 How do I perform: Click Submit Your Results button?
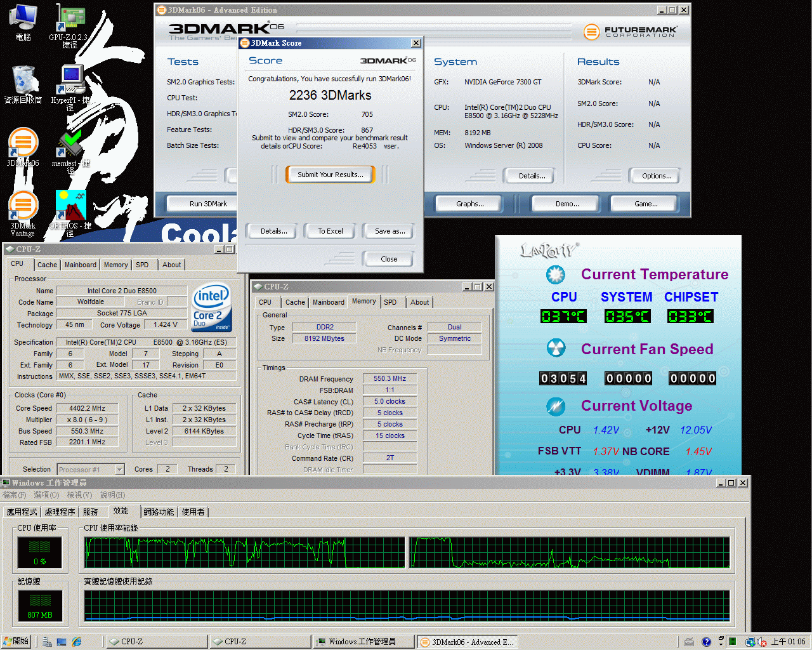(x=331, y=175)
